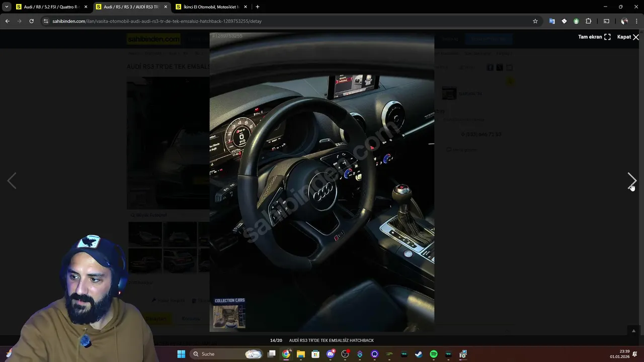The height and width of the screenshot is (362, 644).
Task: Open the browser extensions puzzle menu
Action: [588, 21]
